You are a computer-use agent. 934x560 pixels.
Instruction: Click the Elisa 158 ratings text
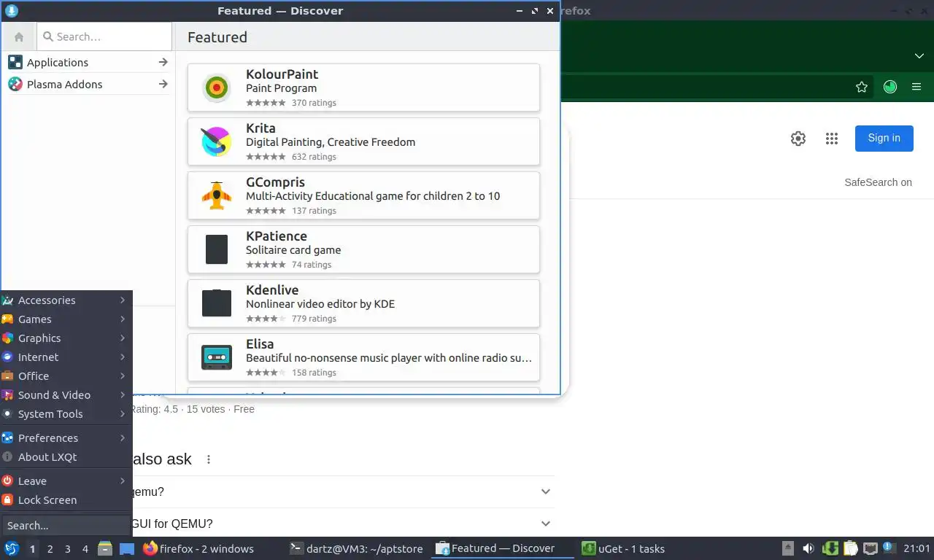[314, 373]
